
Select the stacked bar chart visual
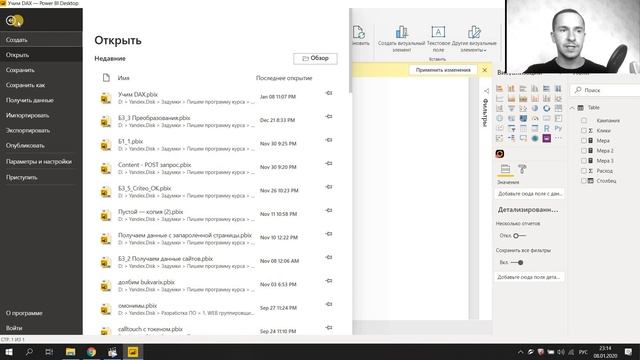[x=500, y=88]
